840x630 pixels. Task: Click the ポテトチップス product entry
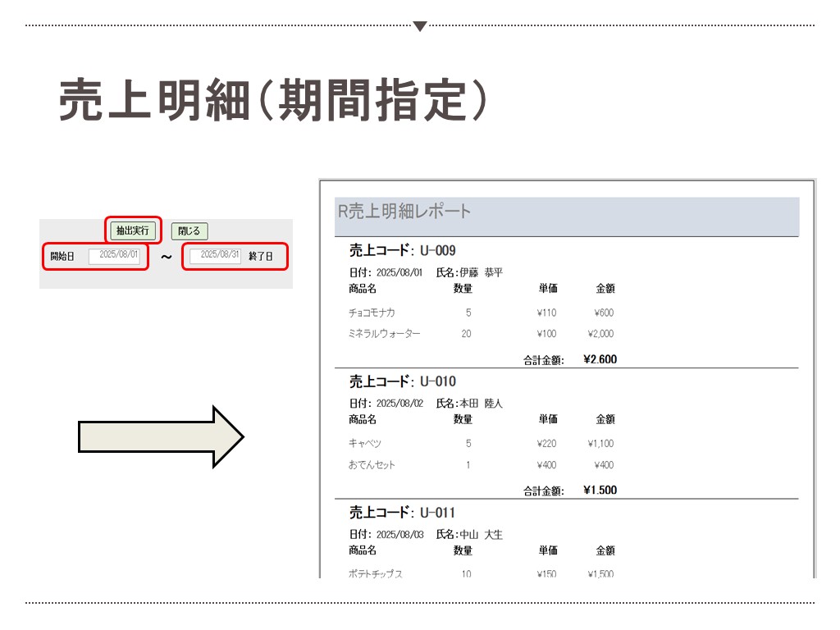[375, 574]
